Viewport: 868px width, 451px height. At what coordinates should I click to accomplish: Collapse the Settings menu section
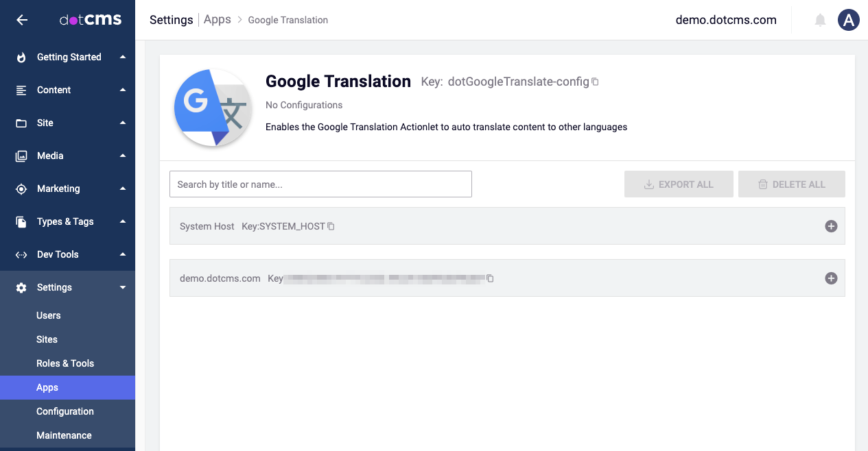[69, 287]
